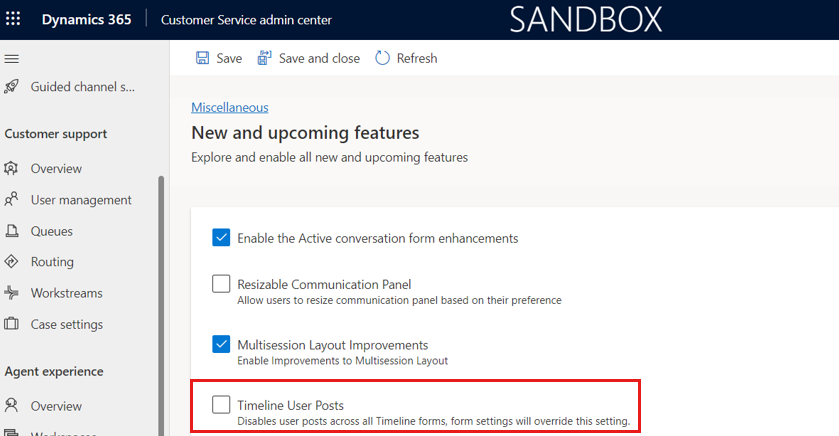Go to User management in sidebar
The image size is (839, 436).
click(81, 200)
